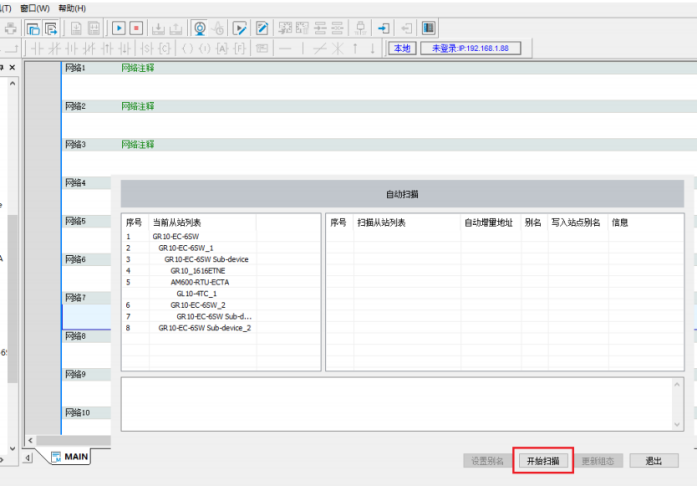Click left panel scrollbar down arrow
The image size is (698, 486).
pyautogui.click(x=12, y=448)
